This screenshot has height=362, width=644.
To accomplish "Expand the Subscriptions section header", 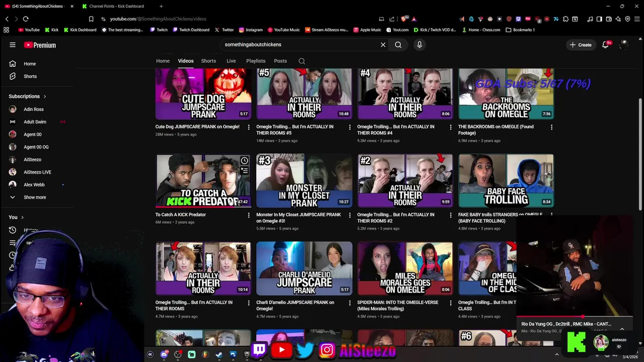I will (27, 96).
